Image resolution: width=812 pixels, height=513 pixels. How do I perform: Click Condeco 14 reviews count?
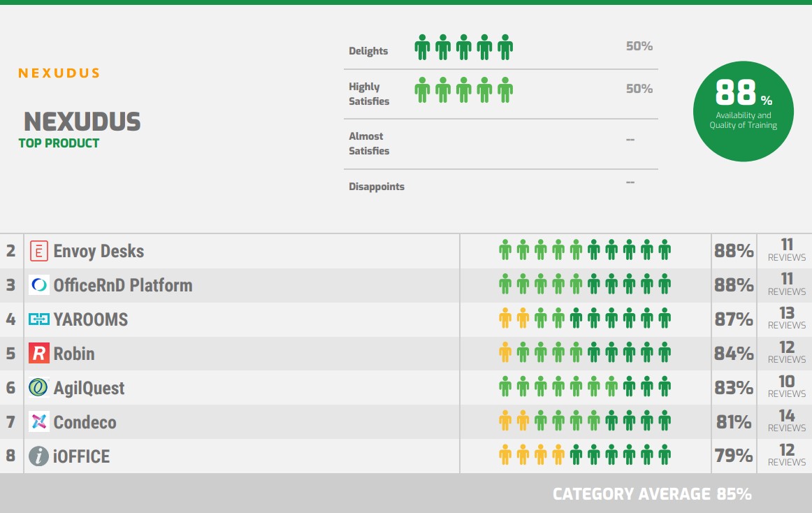(x=787, y=421)
